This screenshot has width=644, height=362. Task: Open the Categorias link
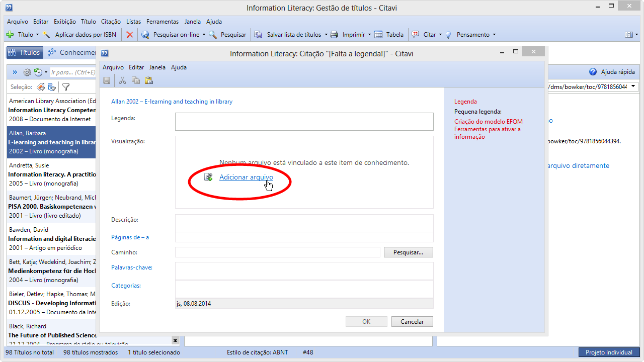click(126, 286)
